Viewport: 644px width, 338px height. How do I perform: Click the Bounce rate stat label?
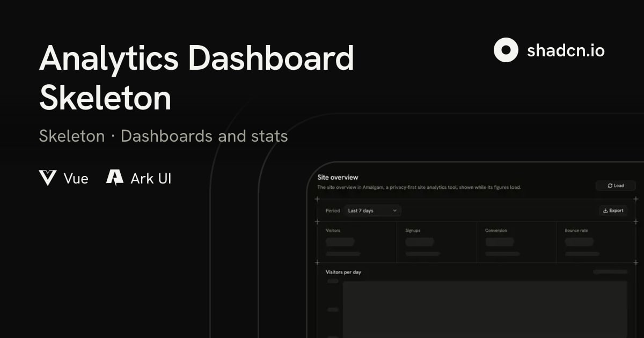[x=576, y=231]
